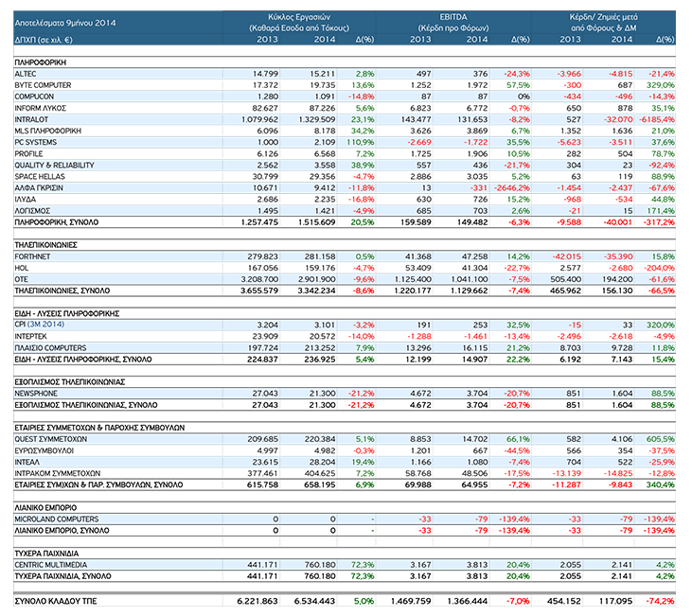
Task: Select the MICROLAND COMPUTERS row label
Action: (57, 519)
